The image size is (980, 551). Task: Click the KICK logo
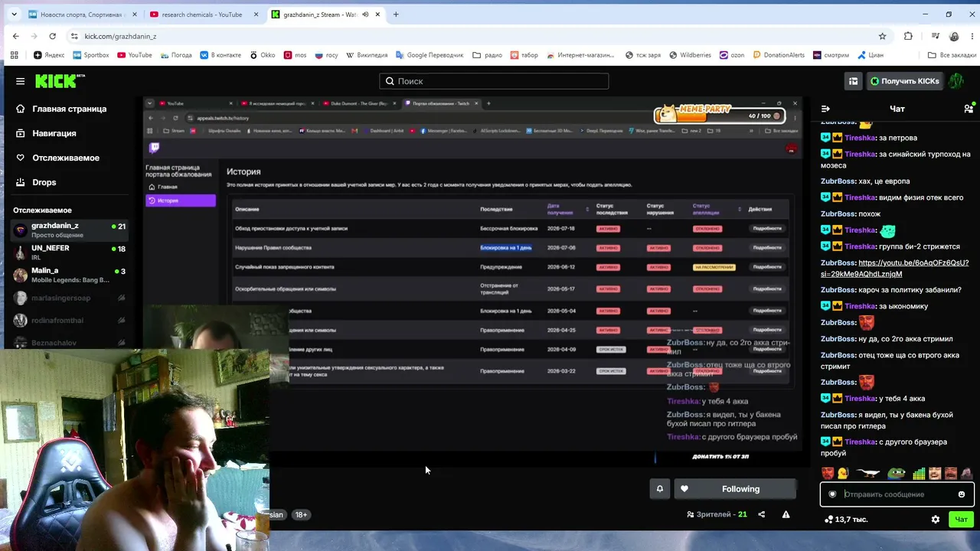click(x=60, y=81)
